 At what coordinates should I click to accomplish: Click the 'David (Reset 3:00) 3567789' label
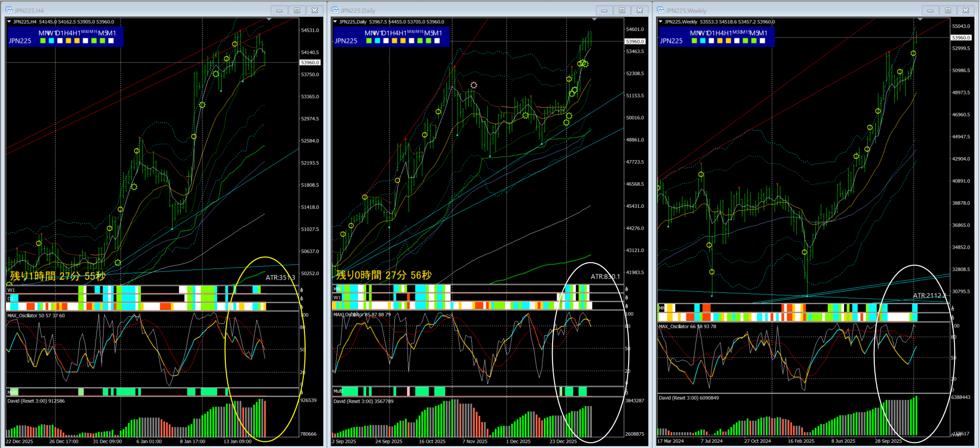pos(363,402)
